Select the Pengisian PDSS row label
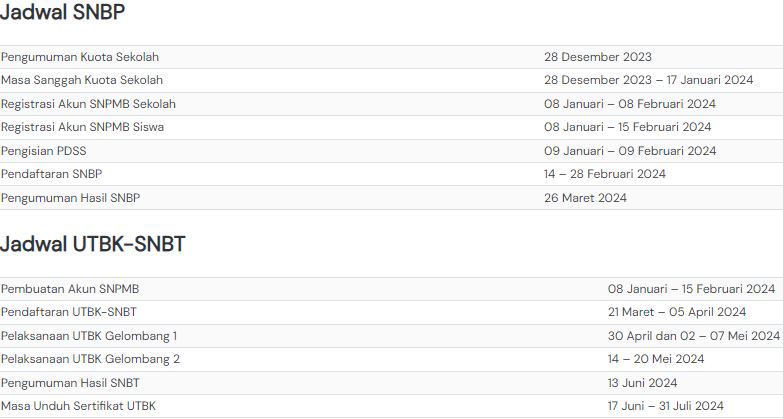The height and width of the screenshot is (419, 783). (45, 151)
